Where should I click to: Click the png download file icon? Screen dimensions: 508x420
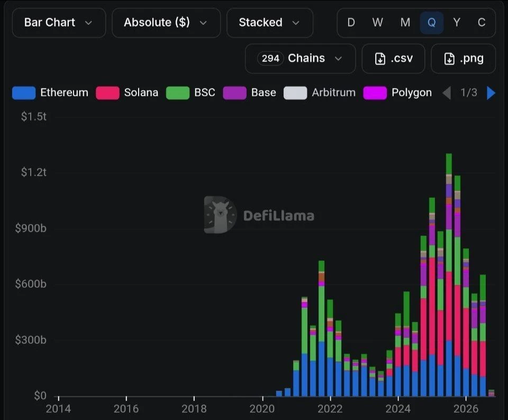(x=449, y=59)
